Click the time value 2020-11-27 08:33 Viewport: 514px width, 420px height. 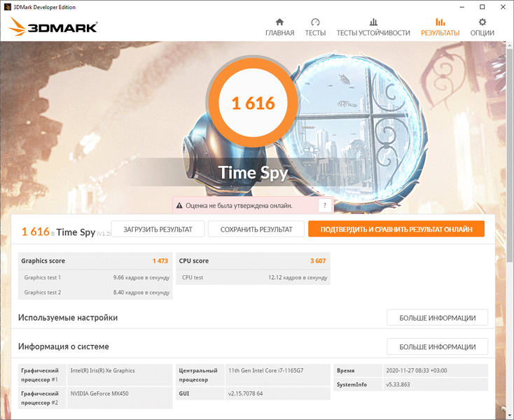pyautogui.click(x=417, y=370)
